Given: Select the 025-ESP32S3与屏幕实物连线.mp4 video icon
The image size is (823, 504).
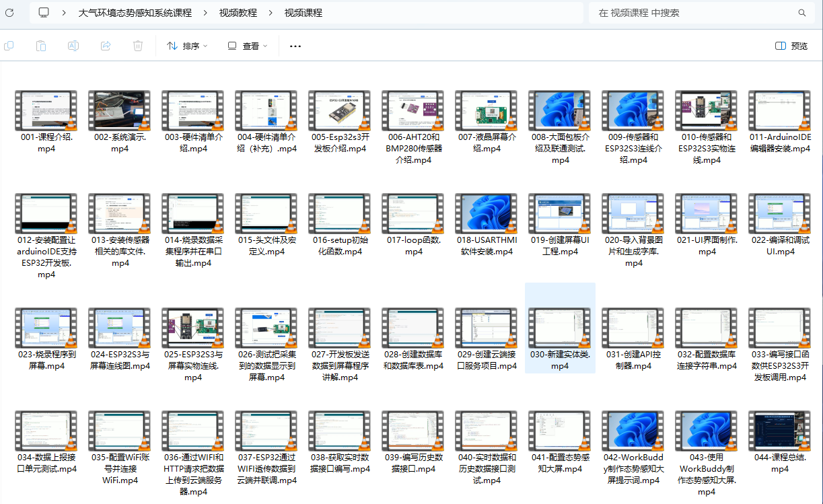Looking at the screenshot, I should pyautogui.click(x=192, y=327).
